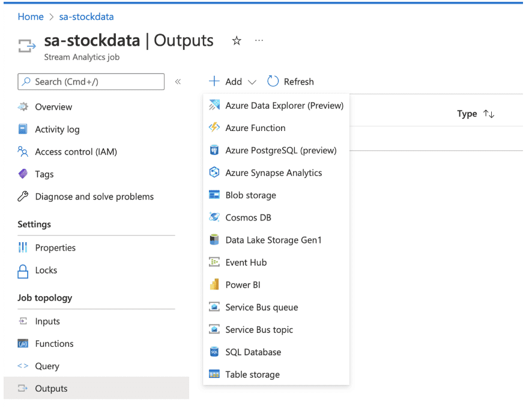532x408 pixels.
Task: Favorite the job with the star icon
Action: (x=237, y=41)
